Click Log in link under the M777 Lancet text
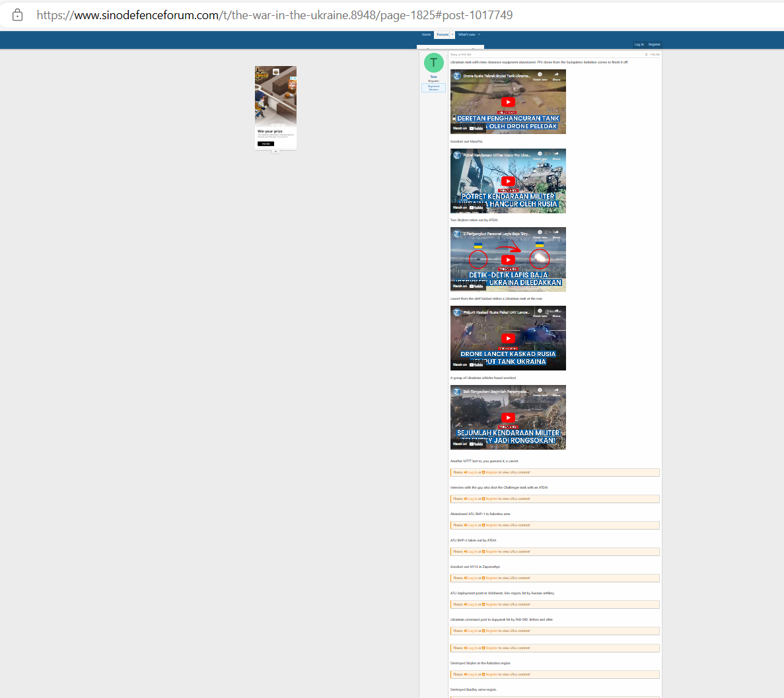This screenshot has height=698, width=784. [x=472, y=472]
